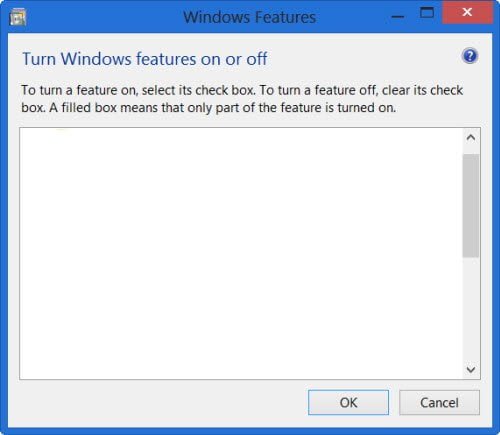The image size is (500, 435).
Task: Maximize the Windows Features window
Action: [427, 13]
